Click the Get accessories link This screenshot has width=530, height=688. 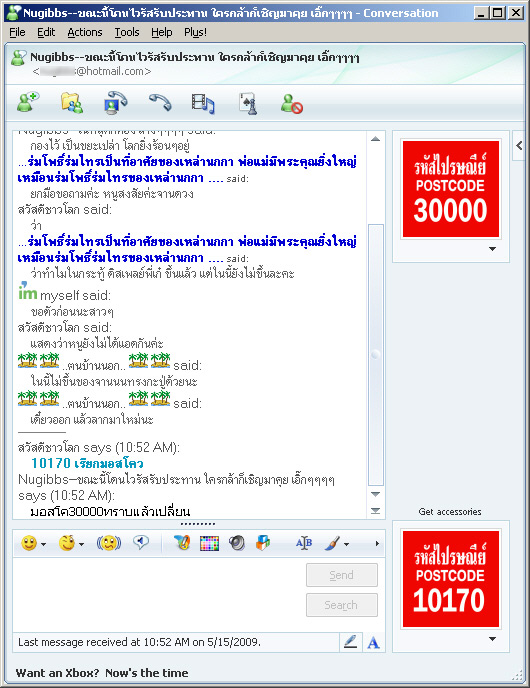450,512
